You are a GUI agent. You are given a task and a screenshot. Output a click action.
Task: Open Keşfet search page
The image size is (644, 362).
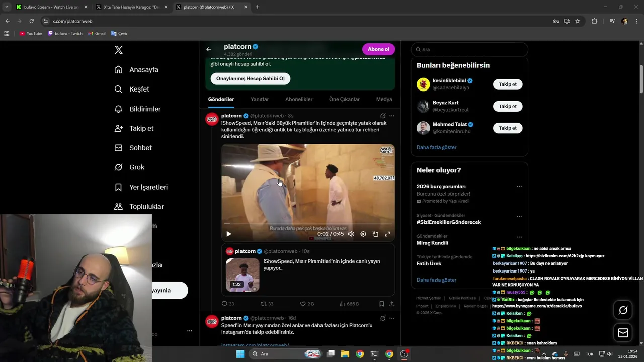pyautogui.click(x=132, y=89)
